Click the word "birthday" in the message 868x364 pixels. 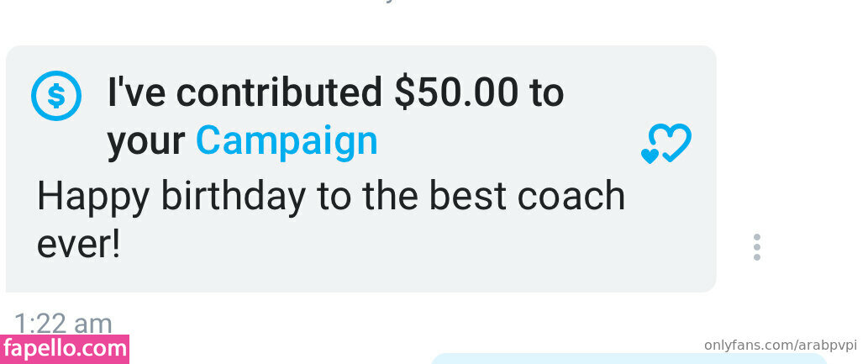(233, 196)
